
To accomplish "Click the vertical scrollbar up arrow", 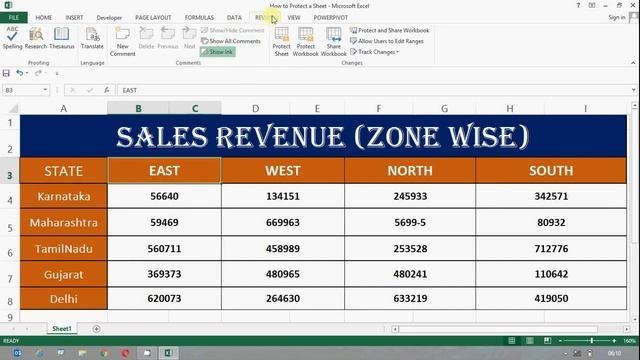I will [635, 106].
